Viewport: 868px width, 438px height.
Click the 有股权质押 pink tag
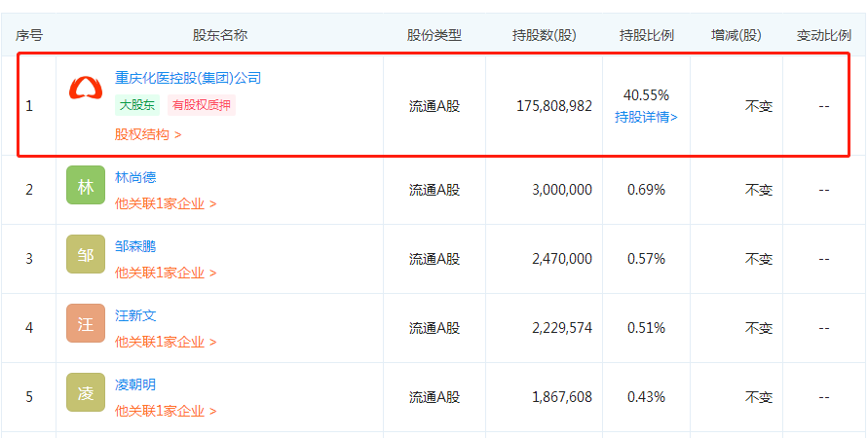click(202, 105)
